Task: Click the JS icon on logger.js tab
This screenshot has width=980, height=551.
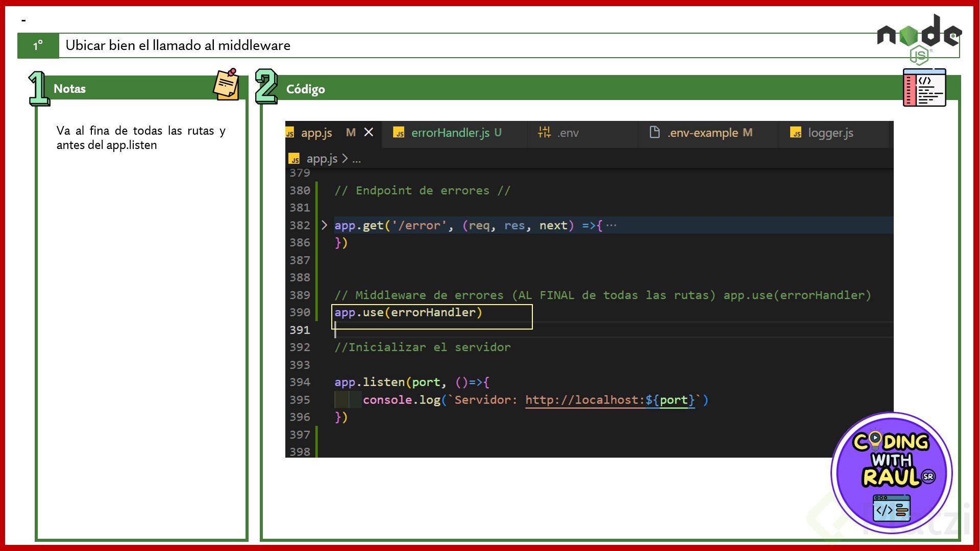Action: click(795, 133)
